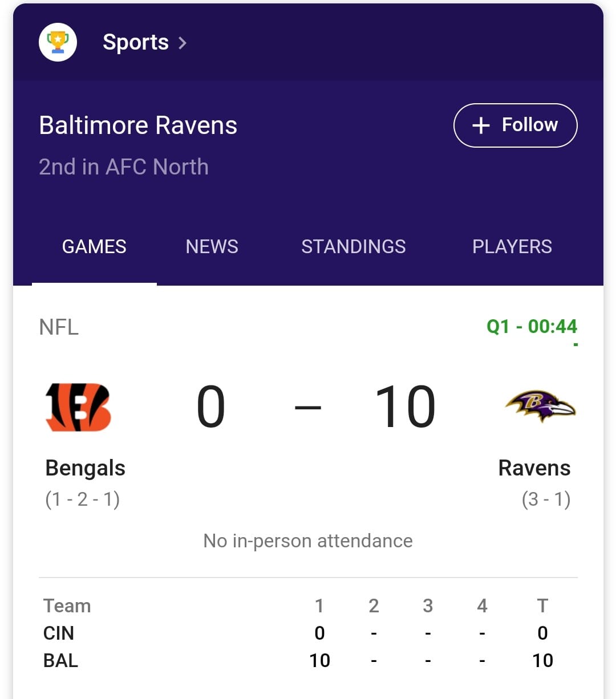The height and width of the screenshot is (699, 616).
Task: Click the plus icon in Follow
Action: coord(481,125)
